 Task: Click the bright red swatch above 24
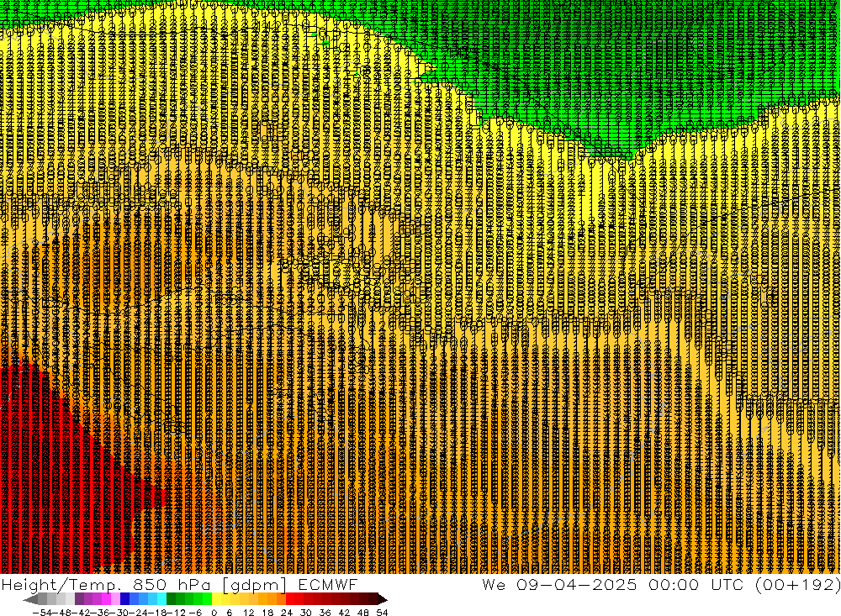coord(290,599)
